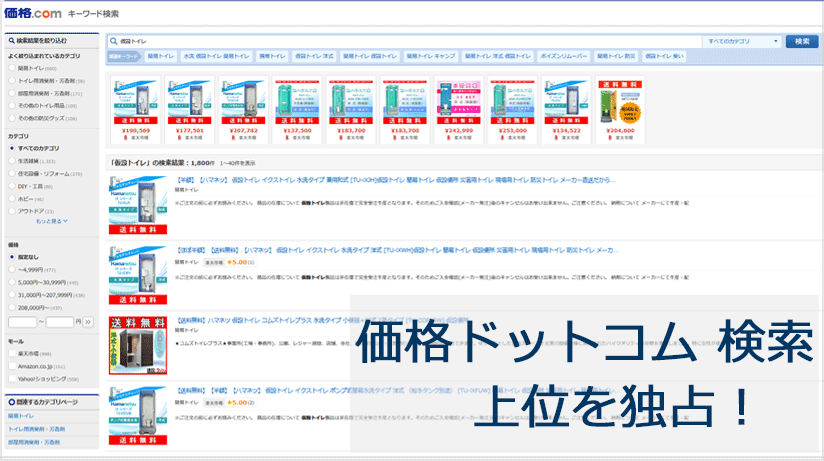Click the ★5.00 (1) rating on the second result

(x=241, y=262)
